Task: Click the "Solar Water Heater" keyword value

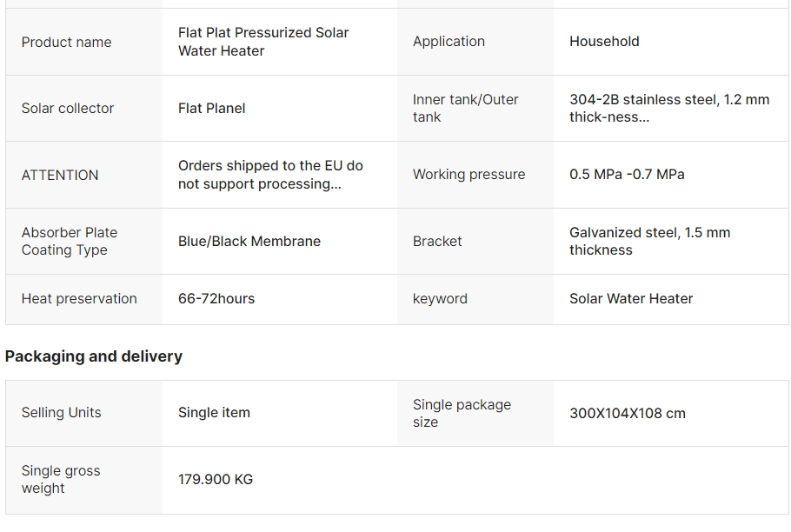Action: coord(631,298)
